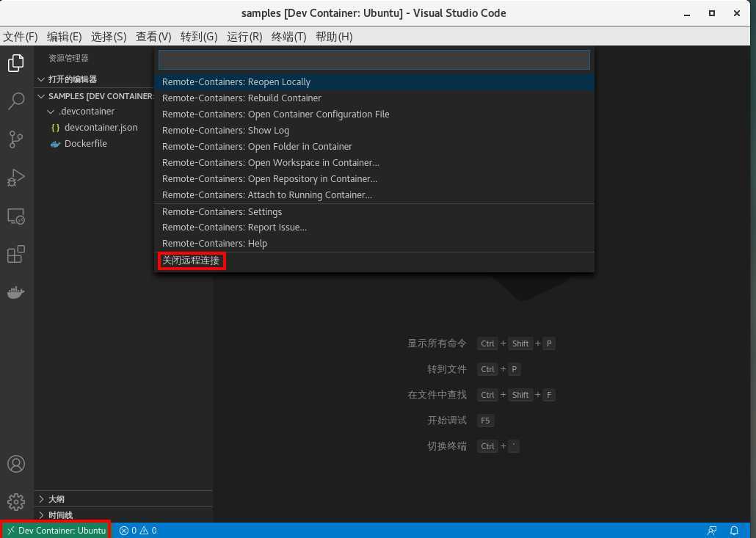
Task: Open the Accounts icon in activity bar
Action: coord(16,464)
